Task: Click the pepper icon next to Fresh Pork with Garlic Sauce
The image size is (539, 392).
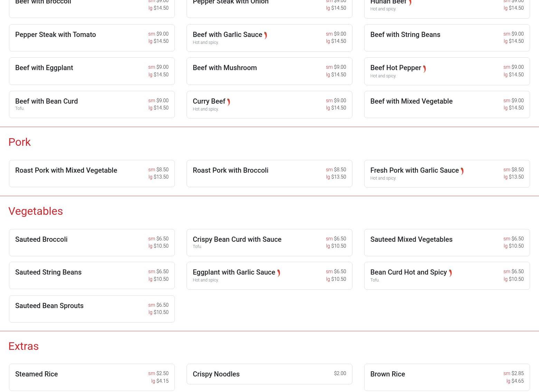Action: point(462,171)
